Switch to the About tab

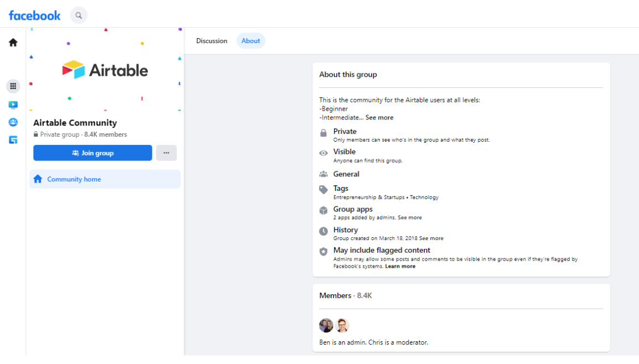pyautogui.click(x=251, y=41)
